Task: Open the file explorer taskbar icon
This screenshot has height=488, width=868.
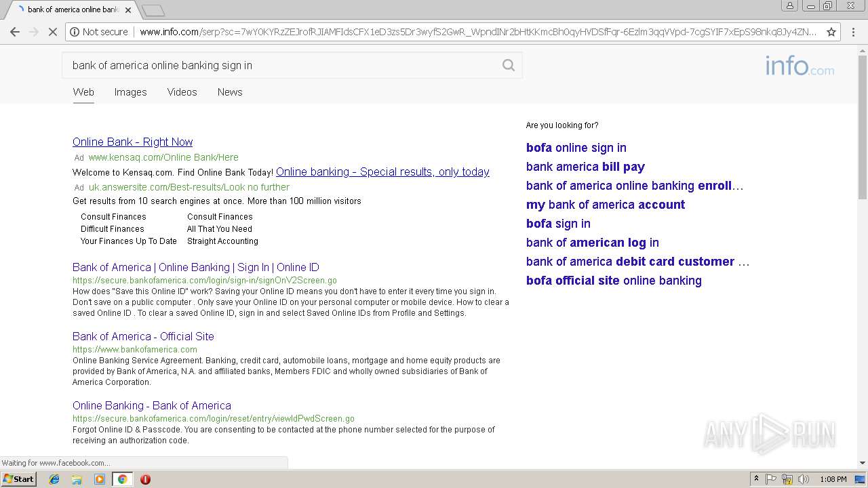Action: (77, 479)
